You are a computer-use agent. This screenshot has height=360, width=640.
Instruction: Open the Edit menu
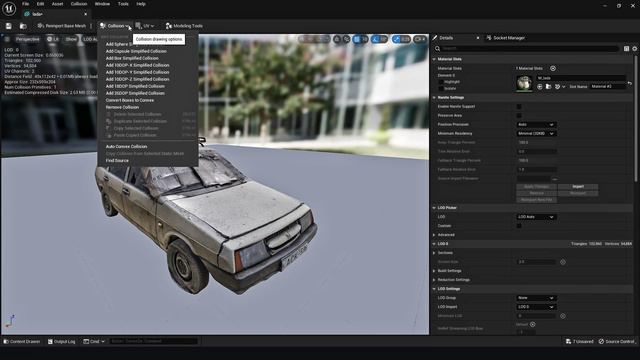pos(40,4)
